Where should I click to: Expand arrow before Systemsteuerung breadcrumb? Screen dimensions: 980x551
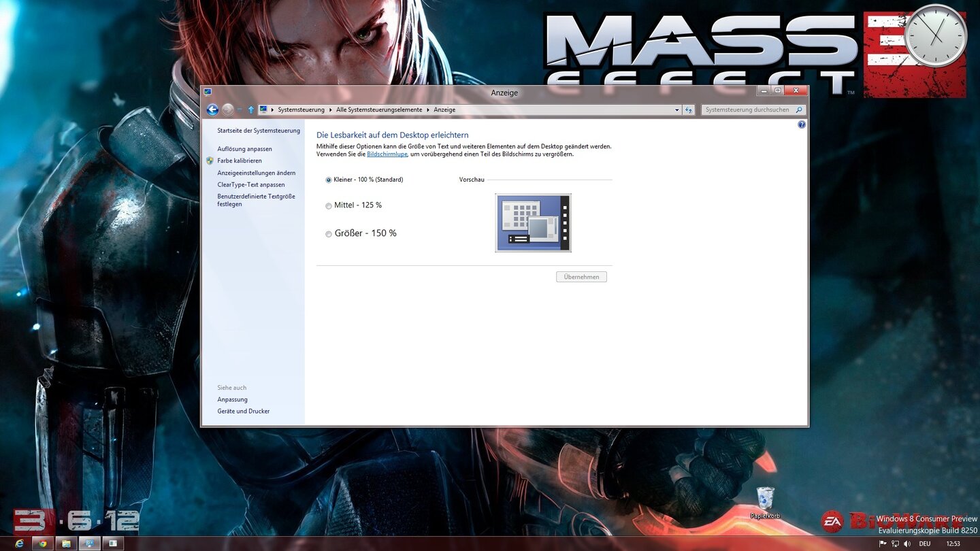272,110
